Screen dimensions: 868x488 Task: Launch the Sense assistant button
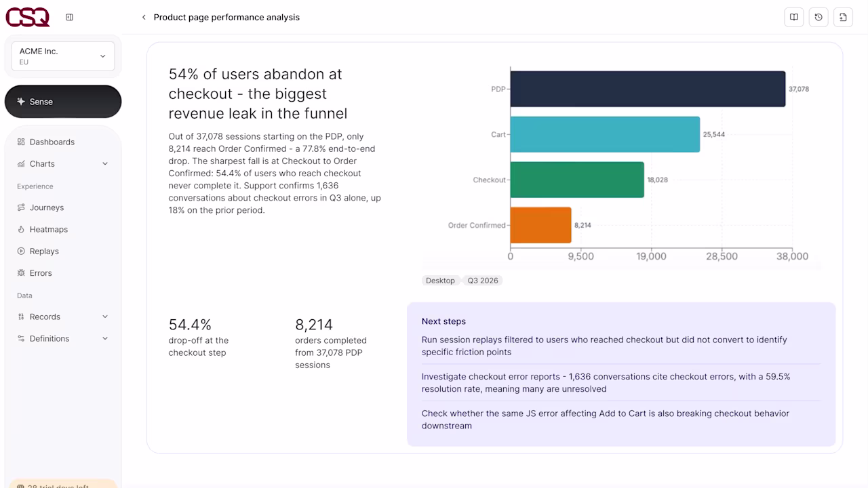tap(63, 102)
